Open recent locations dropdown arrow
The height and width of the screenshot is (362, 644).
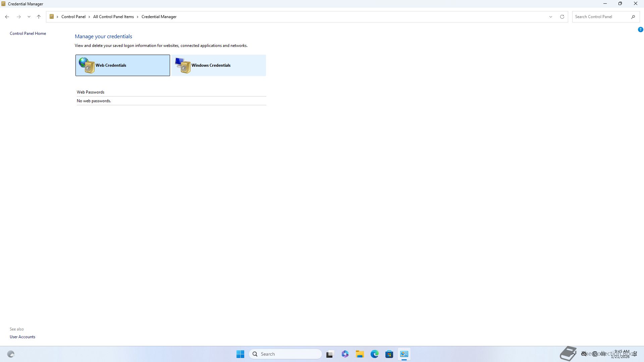pos(29,17)
